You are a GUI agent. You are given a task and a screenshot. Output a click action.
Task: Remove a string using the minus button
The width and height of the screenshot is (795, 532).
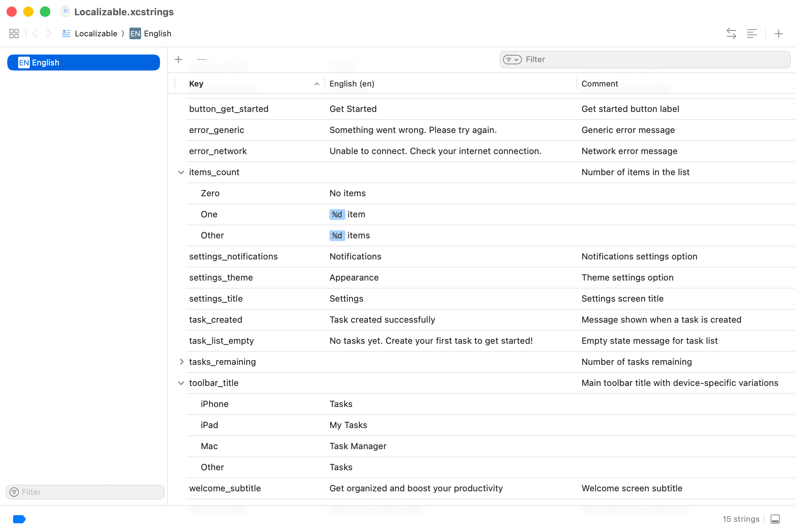coord(202,59)
